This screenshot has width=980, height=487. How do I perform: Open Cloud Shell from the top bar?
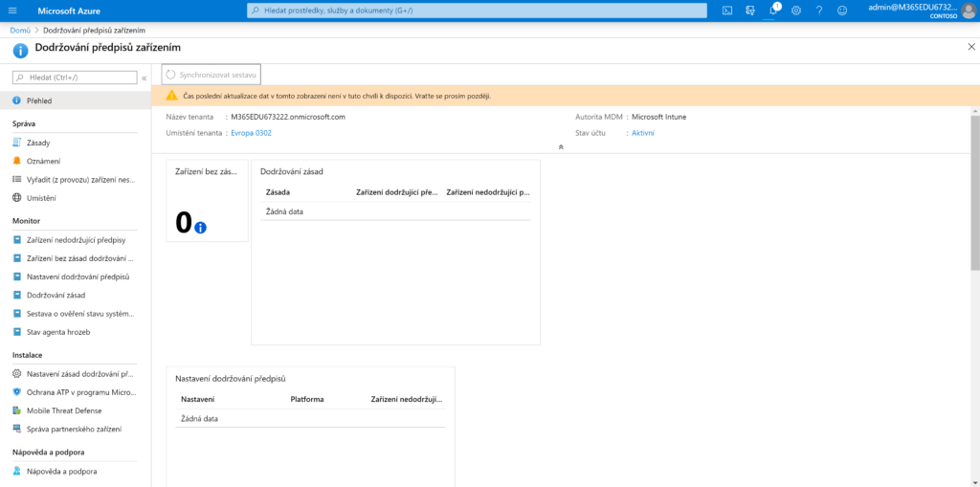point(727,11)
